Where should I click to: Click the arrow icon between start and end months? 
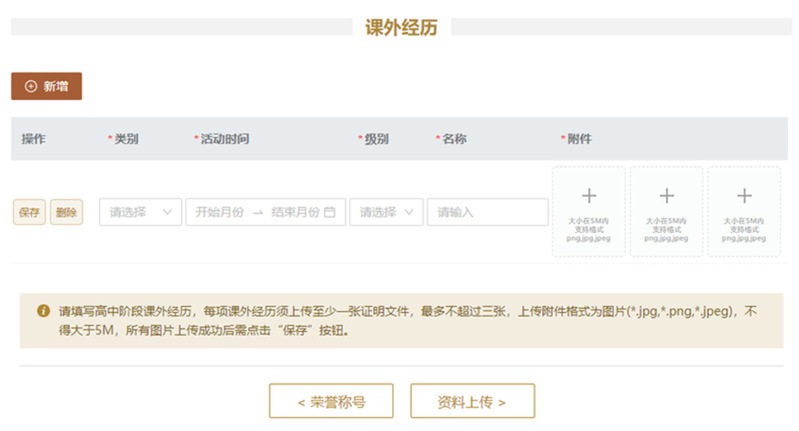pyautogui.click(x=257, y=212)
